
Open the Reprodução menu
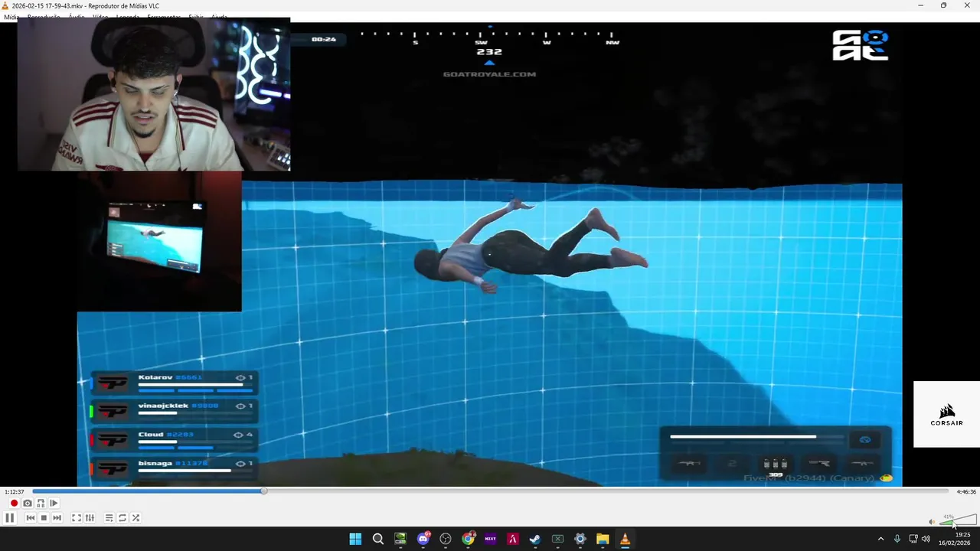pos(44,17)
